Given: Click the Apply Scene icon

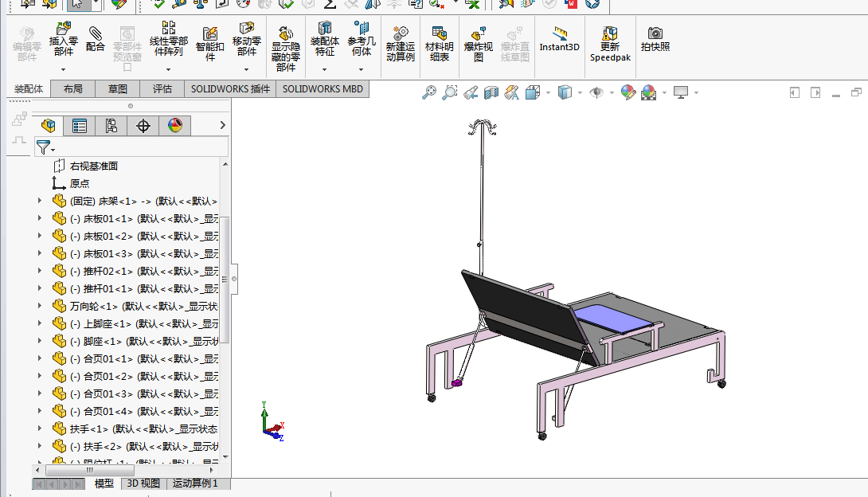Looking at the screenshot, I should tap(648, 92).
